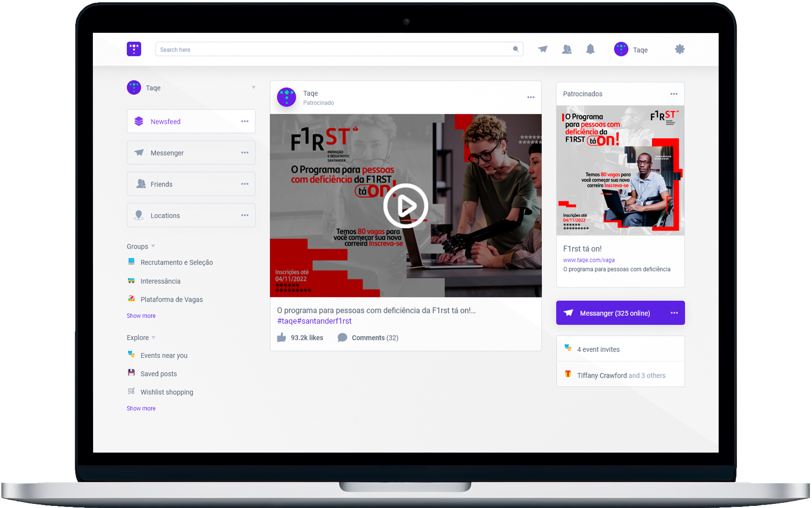812x508 pixels.
Task: Expand the Taqe profile dropdown in sidebar
Action: click(x=253, y=87)
